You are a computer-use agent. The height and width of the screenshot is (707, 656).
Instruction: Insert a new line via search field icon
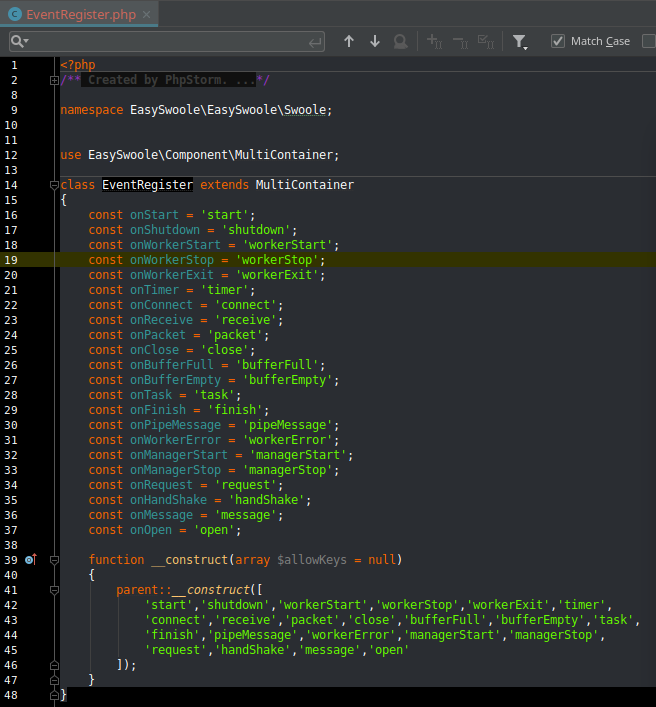click(x=316, y=41)
